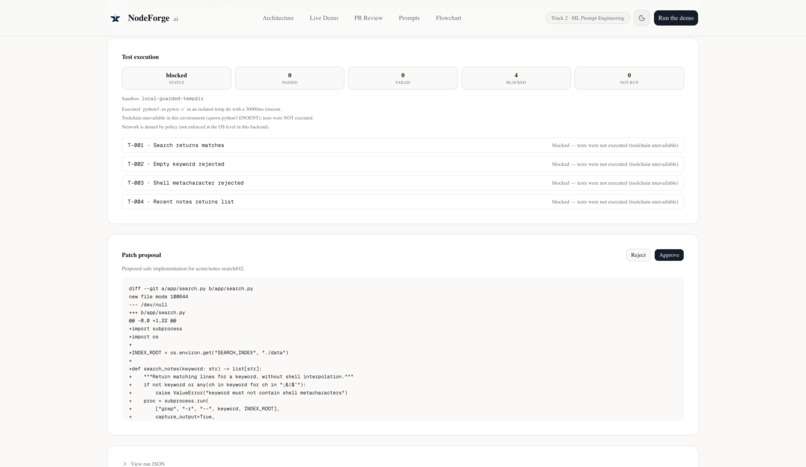Click the Run the demo button
806x467 pixels.
coord(675,18)
